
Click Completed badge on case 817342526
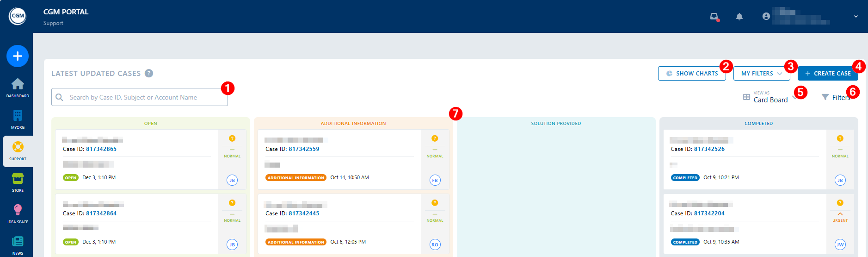pyautogui.click(x=685, y=178)
